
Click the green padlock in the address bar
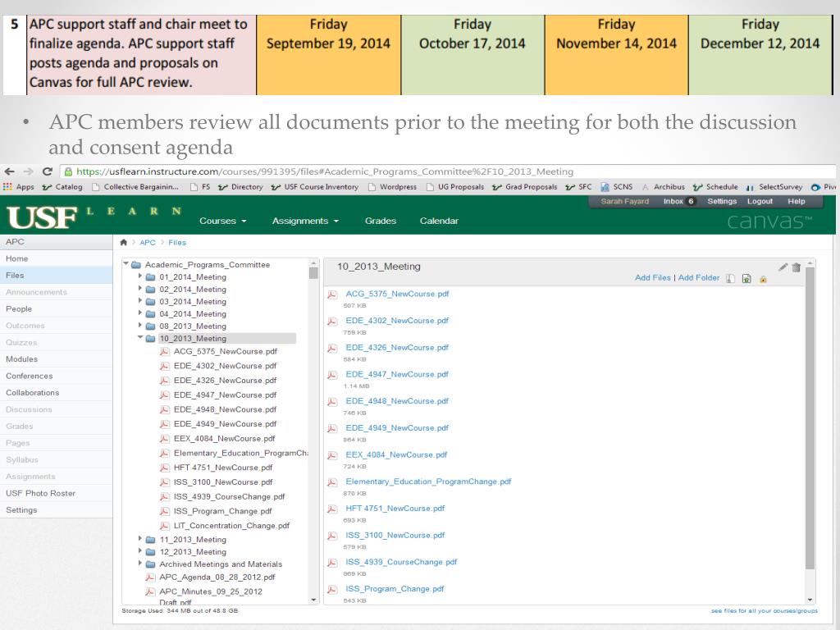pyautogui.click(x=68, y=172)
